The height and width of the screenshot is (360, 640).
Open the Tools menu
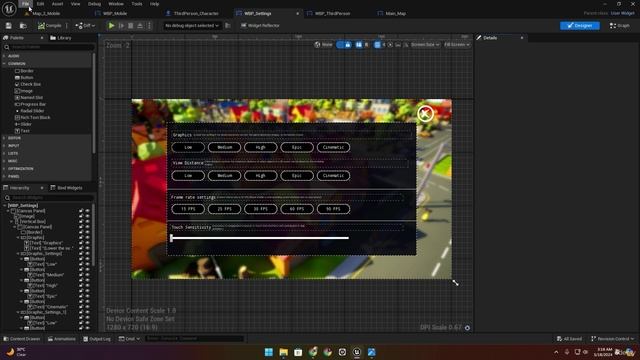click(x=137, y=4)
